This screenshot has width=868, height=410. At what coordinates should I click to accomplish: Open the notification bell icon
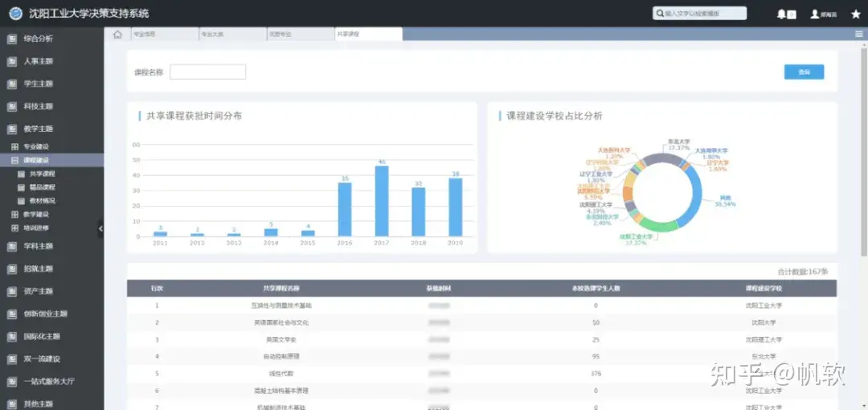coord(781,14)
